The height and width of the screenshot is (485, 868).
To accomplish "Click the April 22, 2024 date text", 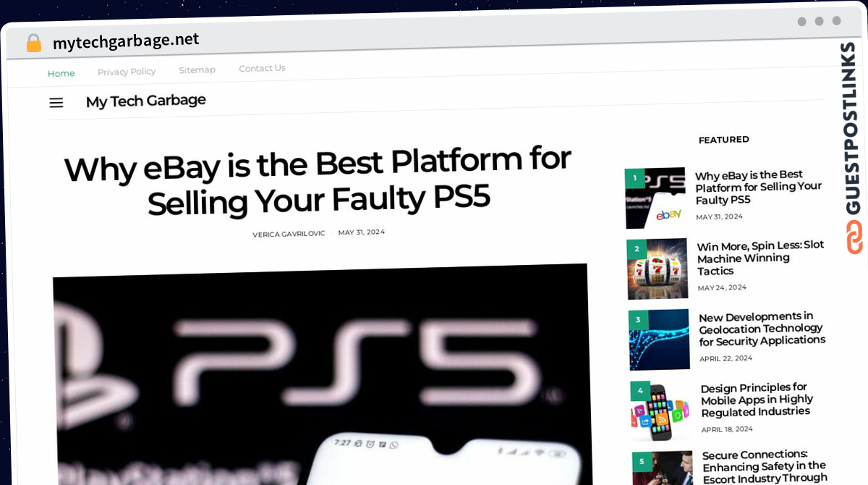I will point(726,358).
